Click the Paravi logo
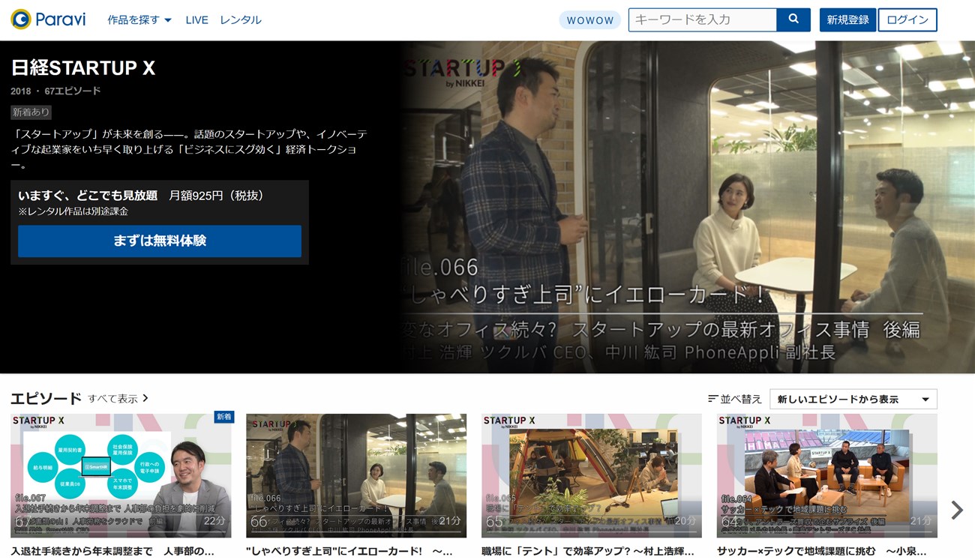 coord(48,19)
